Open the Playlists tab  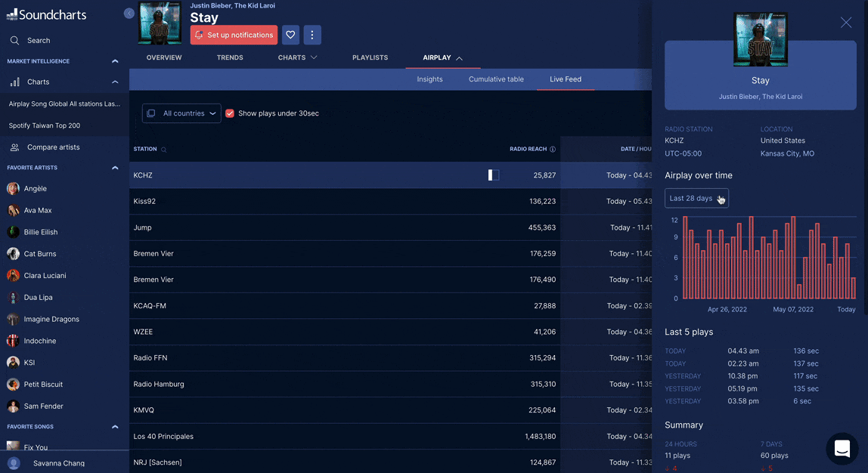(370, 57)
